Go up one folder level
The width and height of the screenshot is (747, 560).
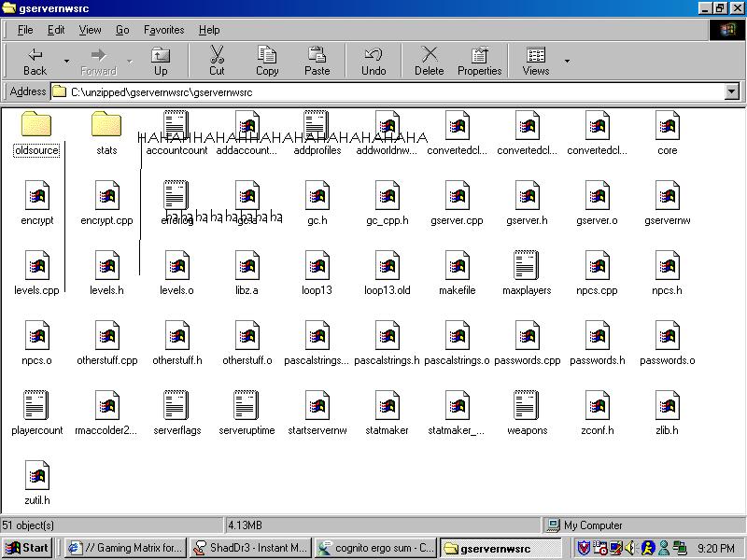coord(161,61)
